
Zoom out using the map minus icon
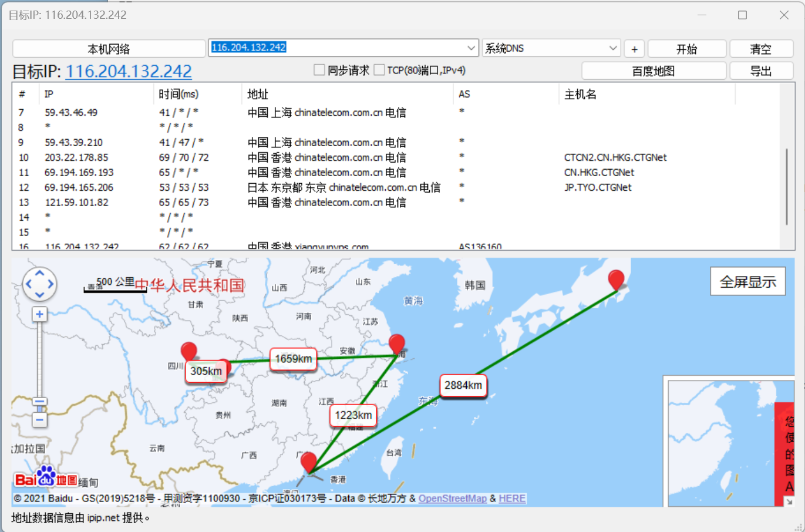(x=39, y=420)
